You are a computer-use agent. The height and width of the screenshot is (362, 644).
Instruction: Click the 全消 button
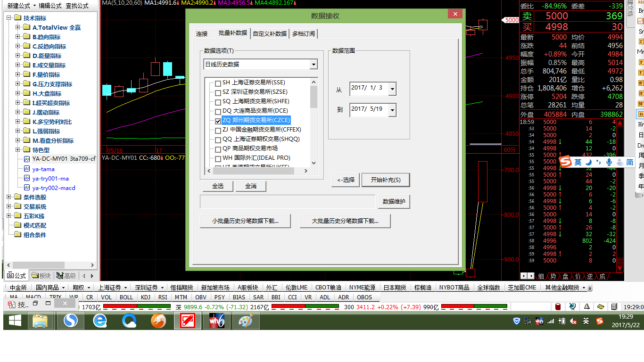[x=251, y=186]
